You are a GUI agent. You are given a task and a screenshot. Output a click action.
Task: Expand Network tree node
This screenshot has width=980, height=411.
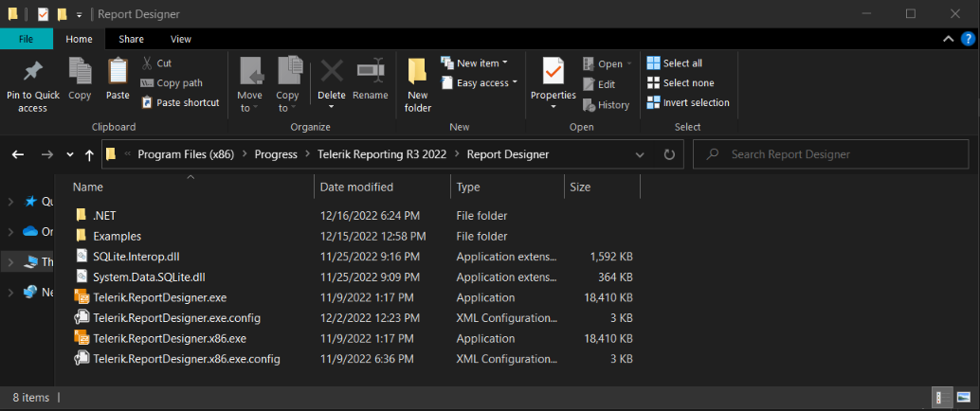[10, 293]
